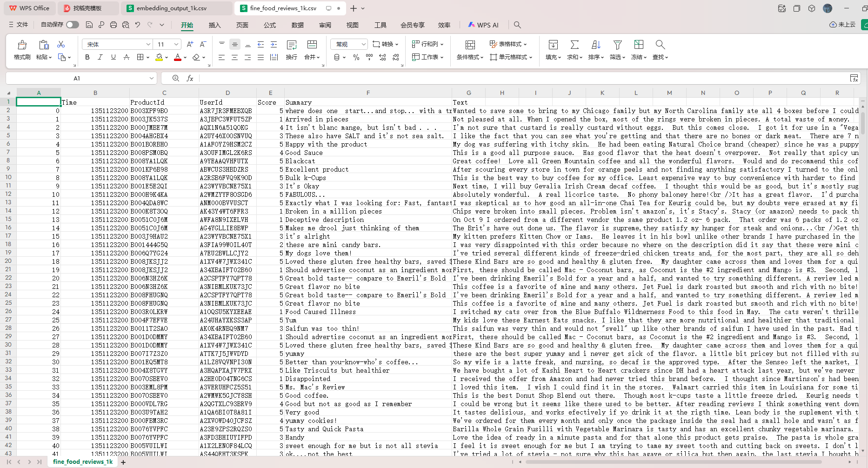This screenshot has height=468, width=868.
Task: Toggle Bold formatting
Action: tap(87, 57)
